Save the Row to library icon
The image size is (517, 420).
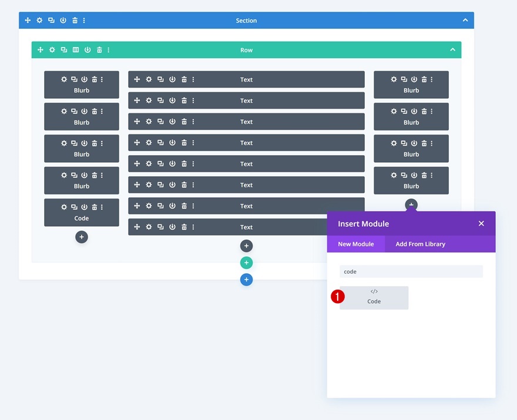tap(88, 50)
